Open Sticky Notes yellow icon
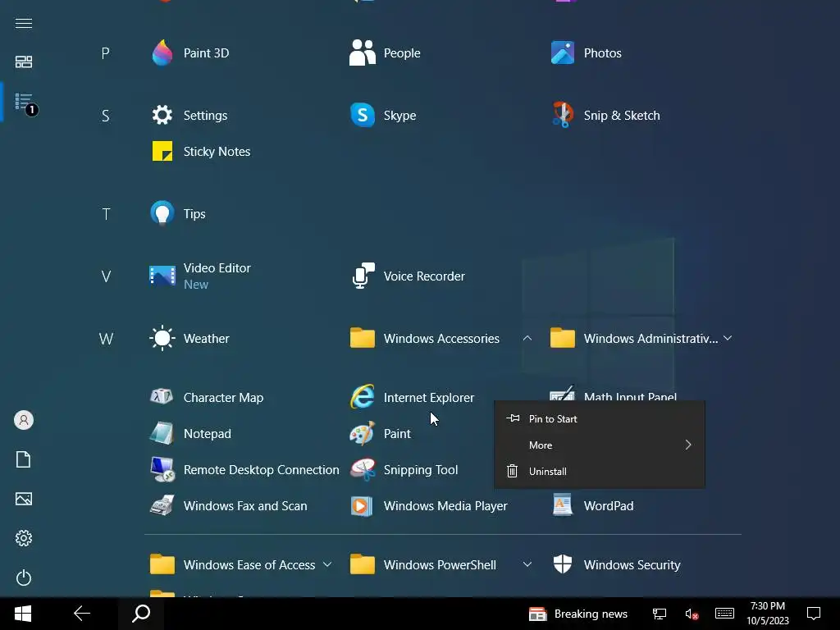Image resolution: width=840 pixels, height=630 pixels. click(162, 152)
